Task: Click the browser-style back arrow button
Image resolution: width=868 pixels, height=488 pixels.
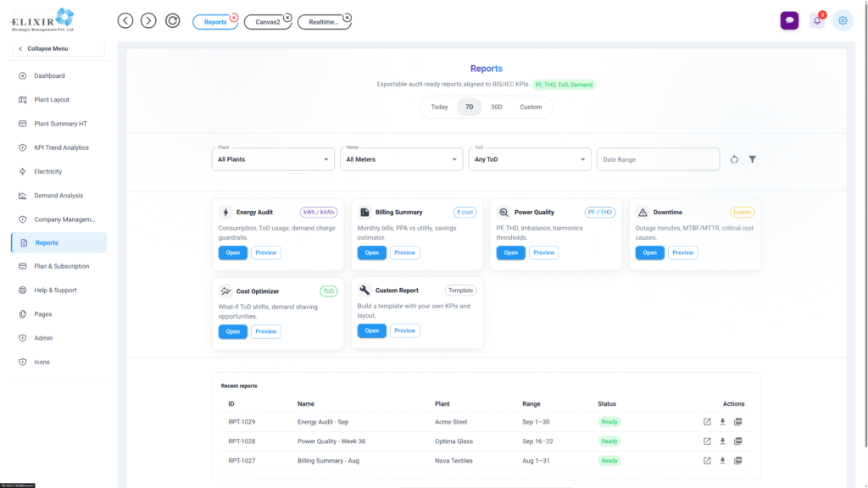Action: pyautogui.click(x=125, y=21)
